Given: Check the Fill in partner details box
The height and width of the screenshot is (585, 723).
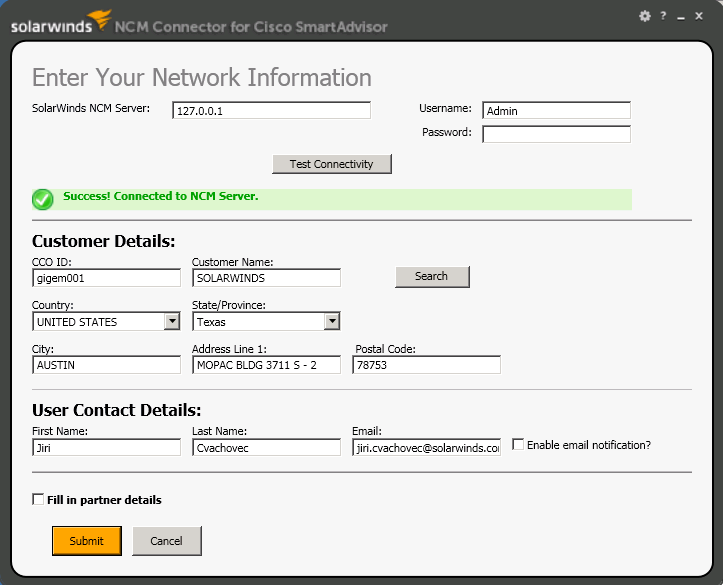Looking at the screenshot, I should 38,499.
